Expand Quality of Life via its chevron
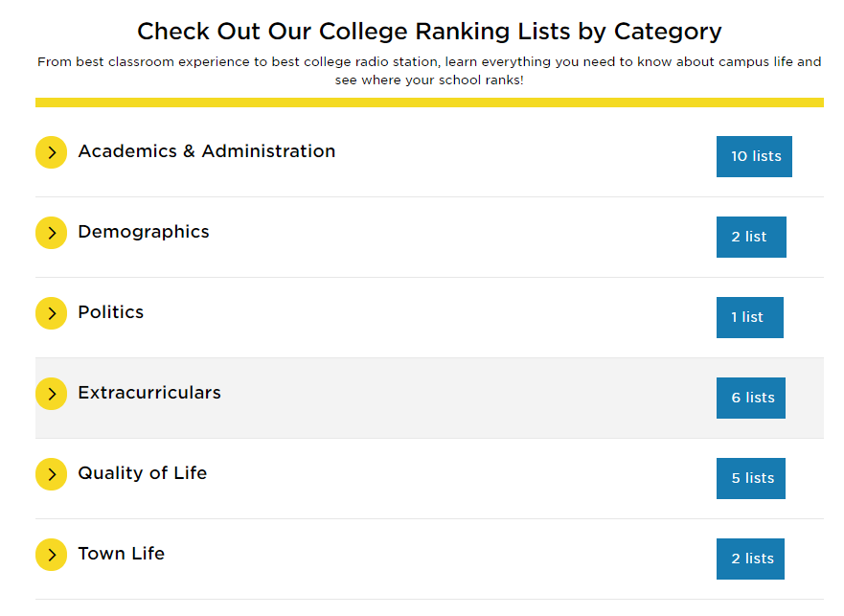The height and width of the screenshot is (616, 844). pyautogui.click(x=51, y=474)
